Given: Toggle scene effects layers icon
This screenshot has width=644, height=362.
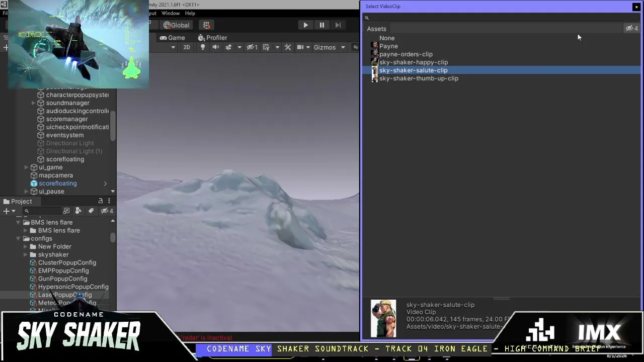Looking at the screenshot, I should pyautogui.click(x=228, y=47).
